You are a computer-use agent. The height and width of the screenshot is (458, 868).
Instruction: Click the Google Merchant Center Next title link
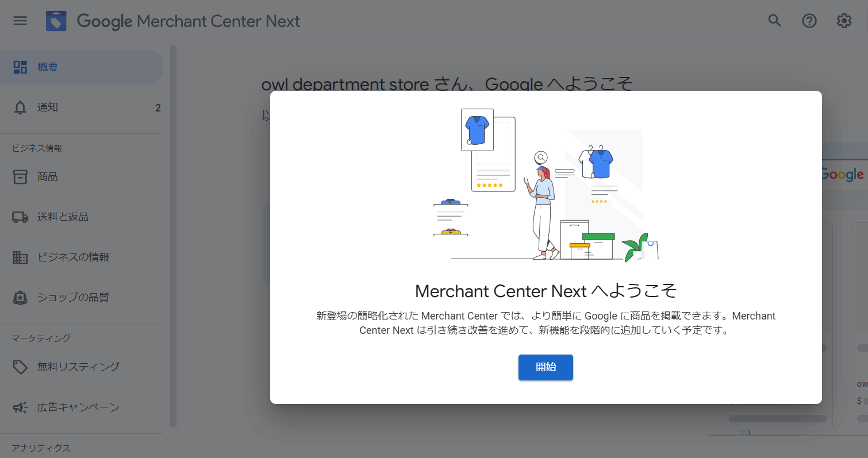click(x=190, y=21)
